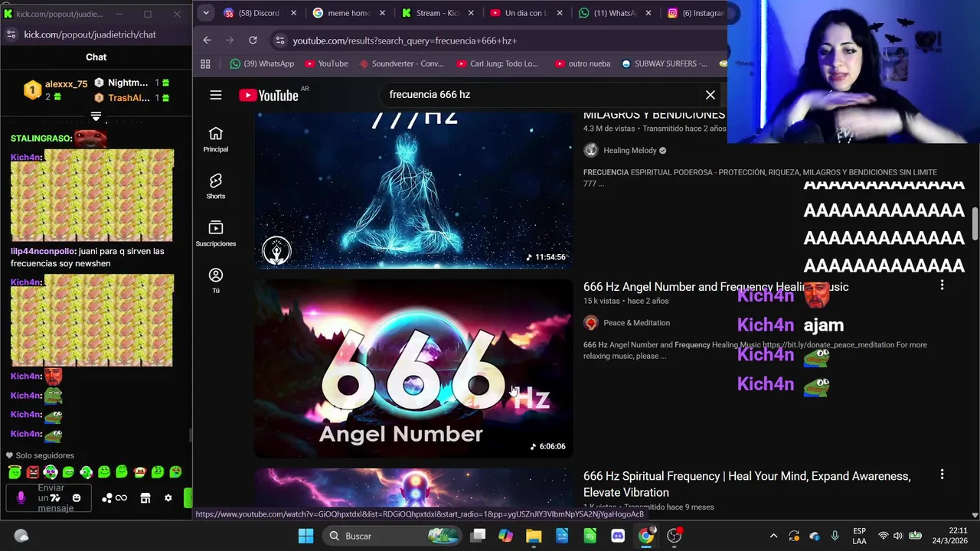Clear the YouTube search box with X
The image size is (980, 551).
coord(710,95)
